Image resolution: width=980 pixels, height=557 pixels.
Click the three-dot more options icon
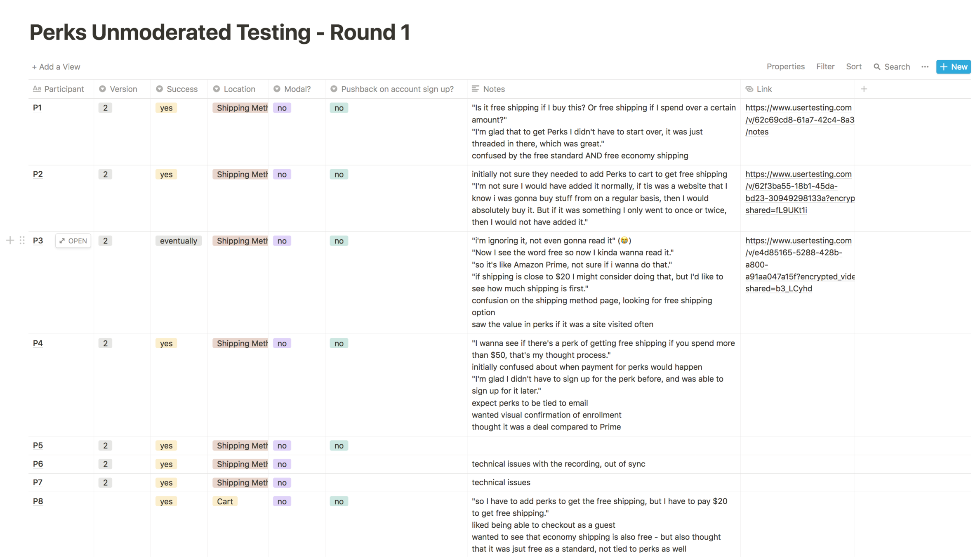925,67
